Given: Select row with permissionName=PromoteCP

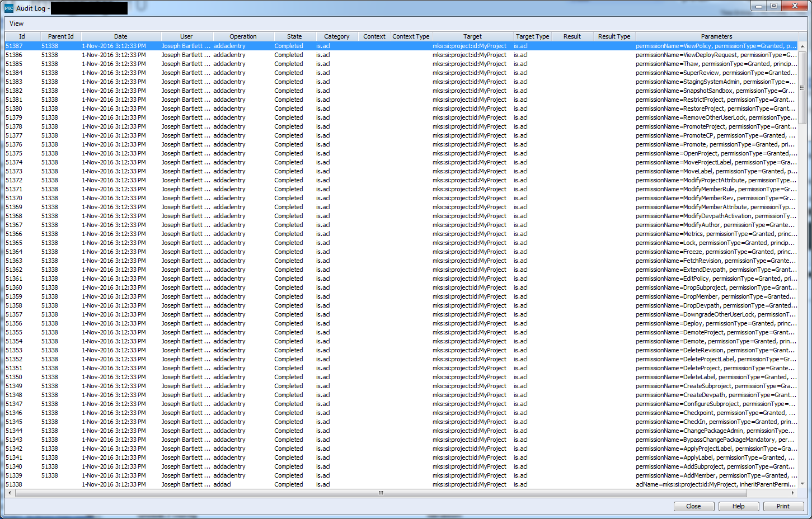Looking at the screenshot, I should tap(401, 135).
